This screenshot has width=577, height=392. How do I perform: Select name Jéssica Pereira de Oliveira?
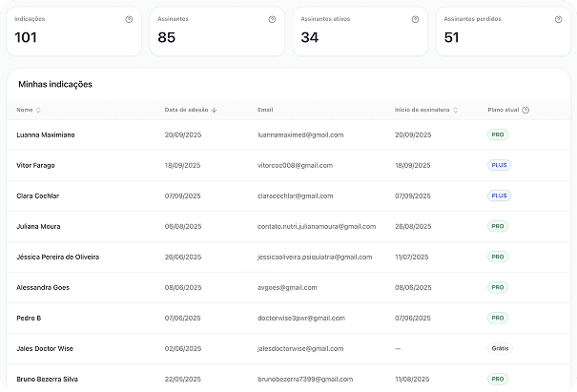point(58,258)
